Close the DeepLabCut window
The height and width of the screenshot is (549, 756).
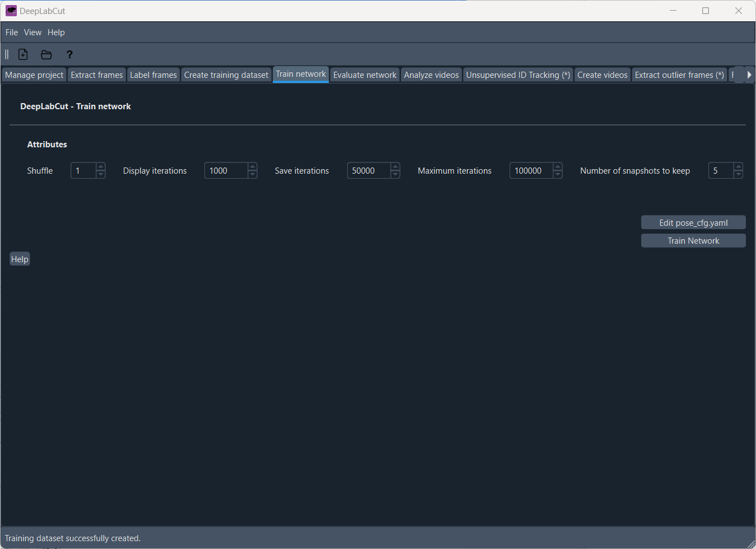(x=739, y=11)
